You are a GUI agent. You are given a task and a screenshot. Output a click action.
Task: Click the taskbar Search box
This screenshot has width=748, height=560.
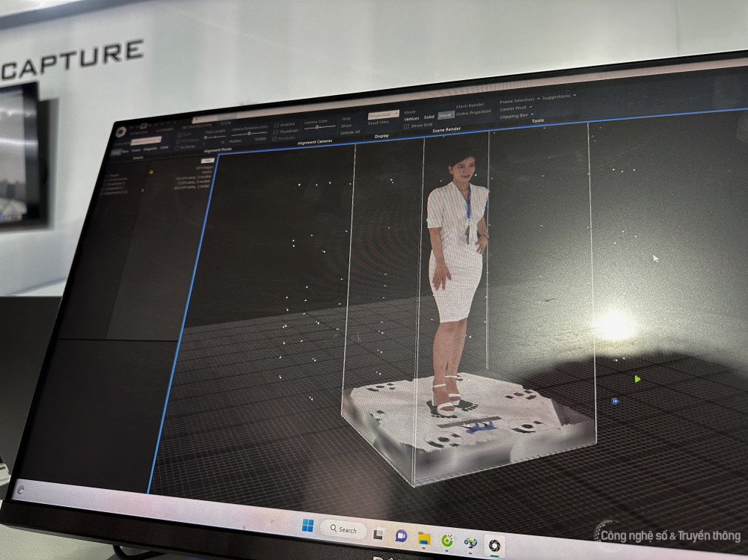(343, 529)
